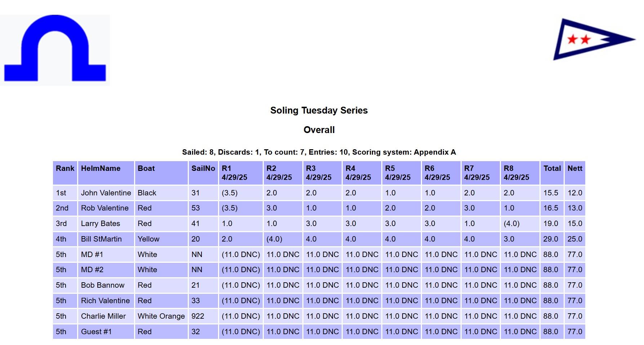Select the Rank column header
Viewport: 644px width, 345px height.
pyautogui.click(x=65, y=173)
